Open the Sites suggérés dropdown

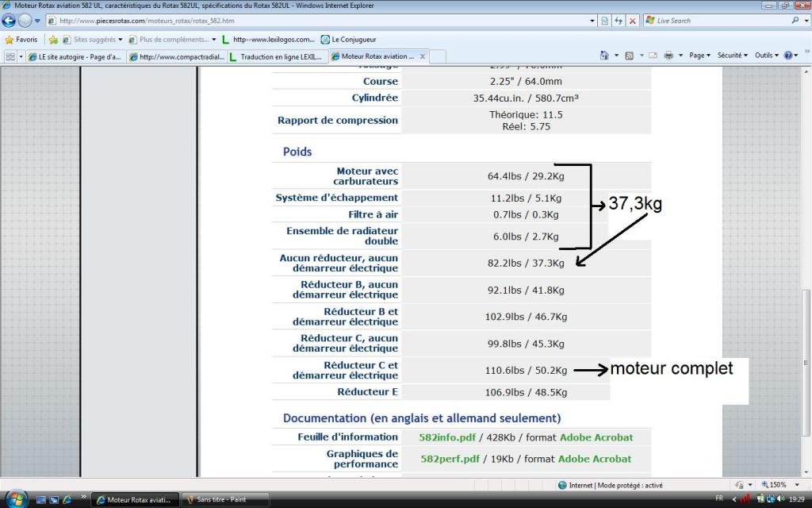coord(92,40)
